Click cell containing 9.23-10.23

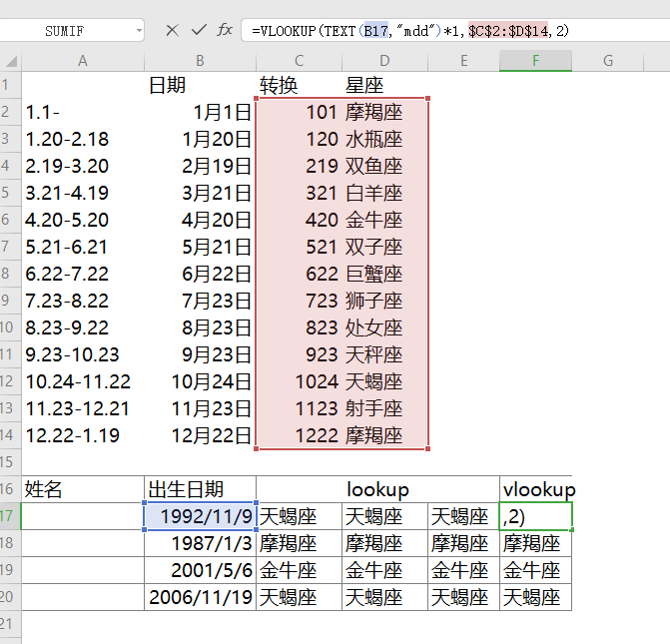pos(83,354)
